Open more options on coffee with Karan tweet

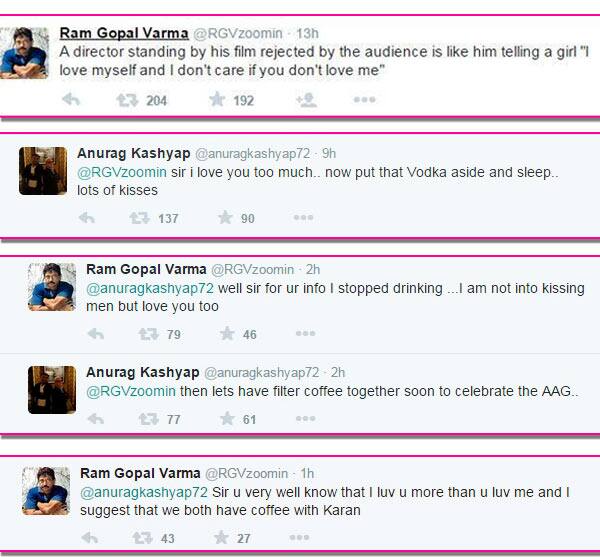pyautogui.click(x=299, y=537)
